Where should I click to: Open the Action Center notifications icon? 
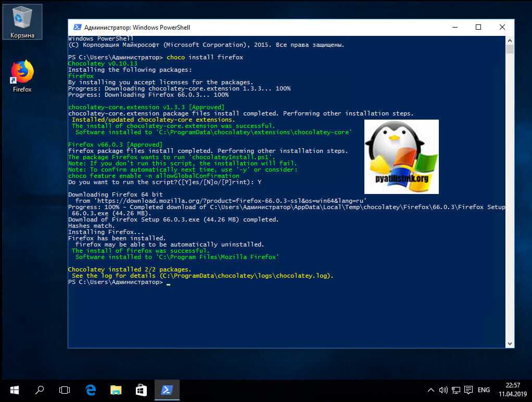[468, 390]
